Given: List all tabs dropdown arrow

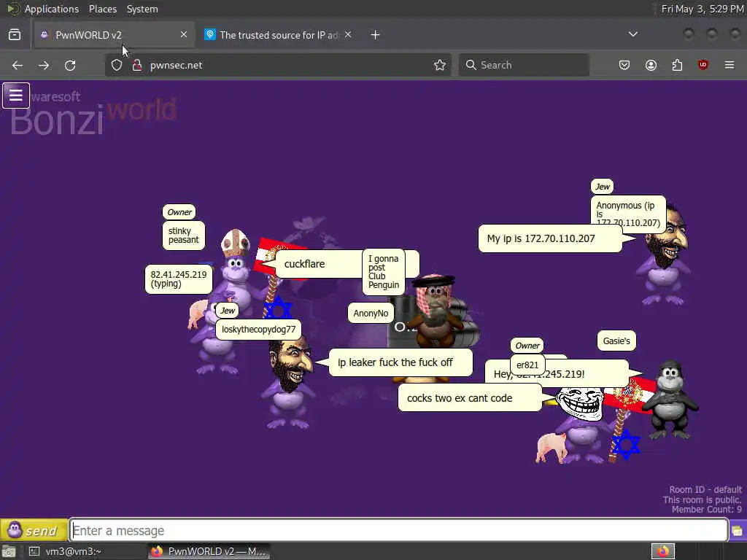Looking at the screenshot, I should (x=633, y=34).
